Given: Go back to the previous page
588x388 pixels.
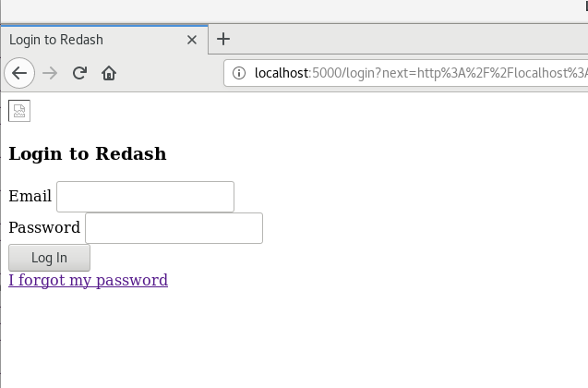Looking at the screenshot, I should (19, 73).
